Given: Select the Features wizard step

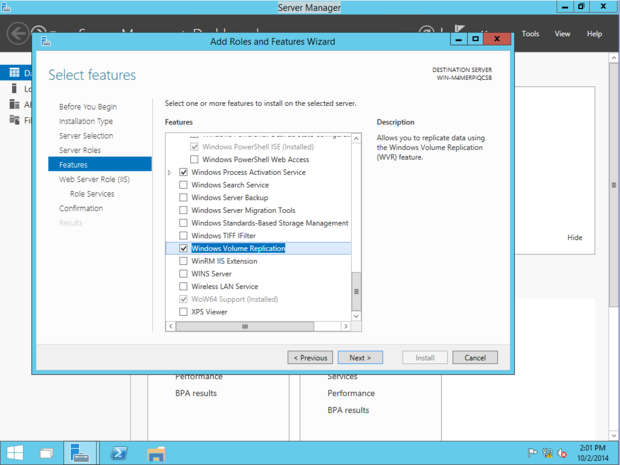Looking at the screenshot, I should tap(100, 164).
